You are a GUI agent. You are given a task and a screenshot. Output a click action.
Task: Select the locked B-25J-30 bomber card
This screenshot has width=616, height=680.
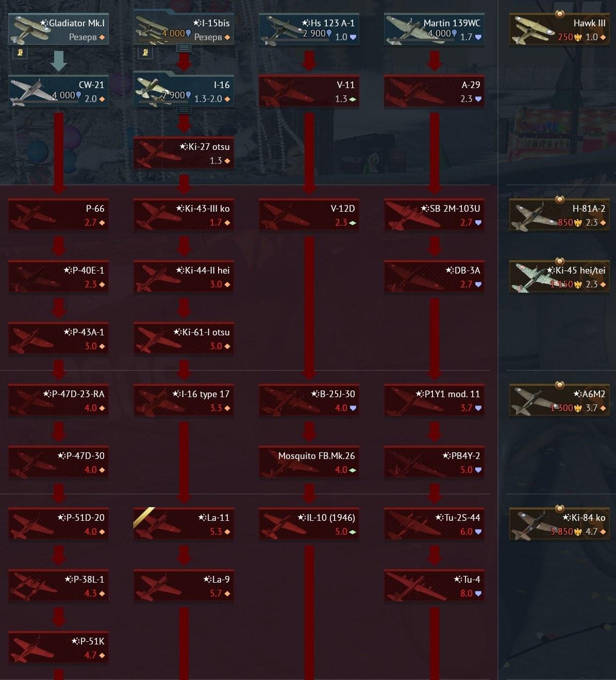[x=309, y=401]
